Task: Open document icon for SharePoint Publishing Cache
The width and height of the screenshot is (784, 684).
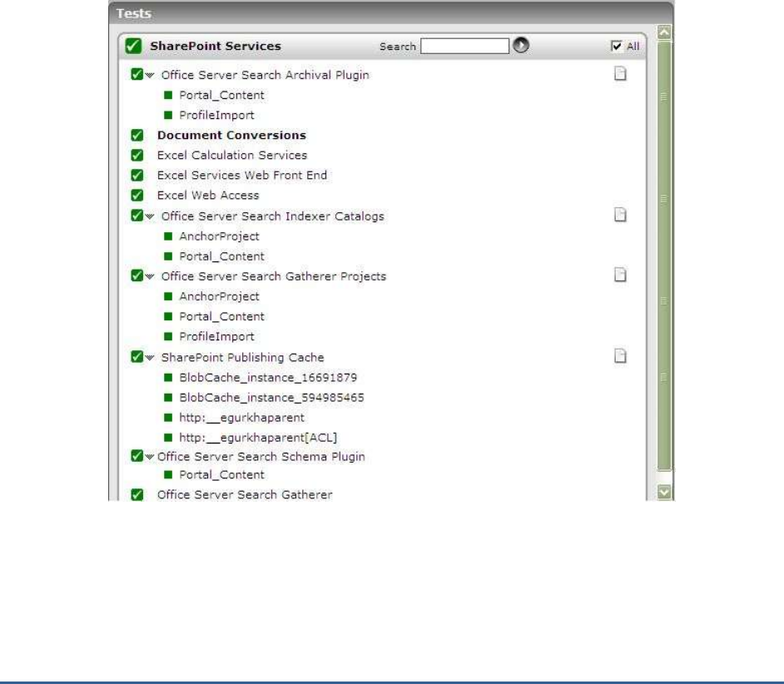Action: click(x=620, y=355)
